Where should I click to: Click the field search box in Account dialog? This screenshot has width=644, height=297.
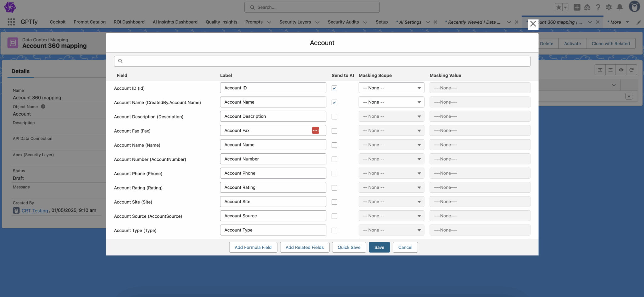point(322,61)
